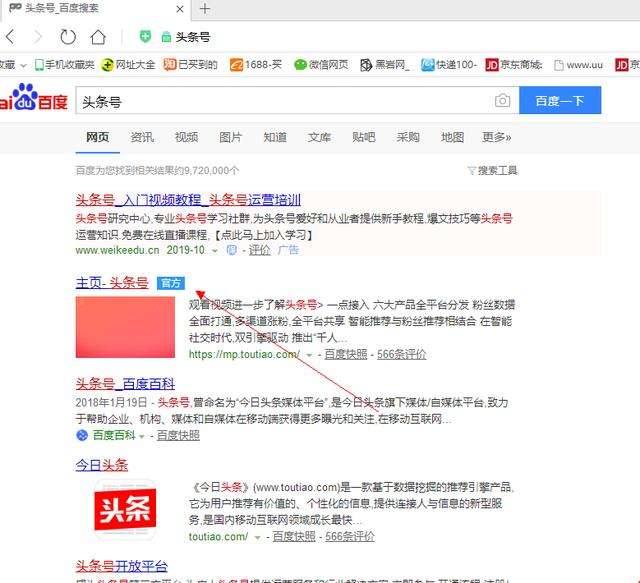The image size is (640, 583).
Task: Switch to 地图 search tab
Action: tap(453, 137)
